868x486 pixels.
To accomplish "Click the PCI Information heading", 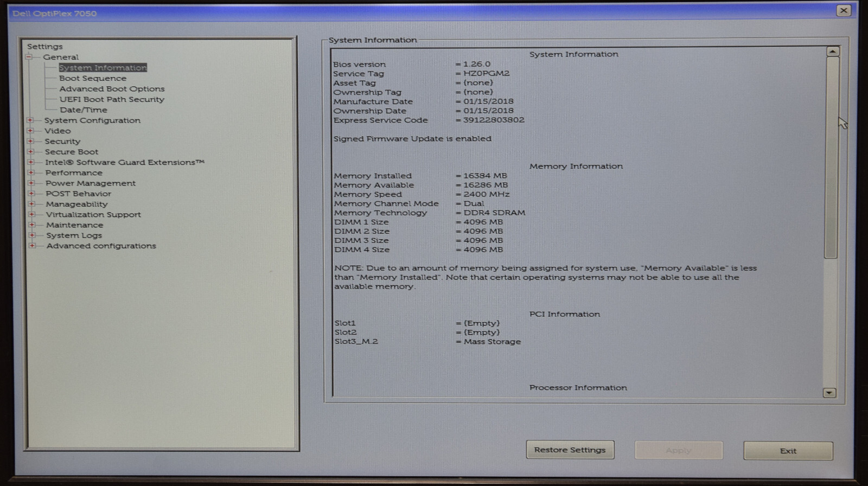I will (565, 314).
